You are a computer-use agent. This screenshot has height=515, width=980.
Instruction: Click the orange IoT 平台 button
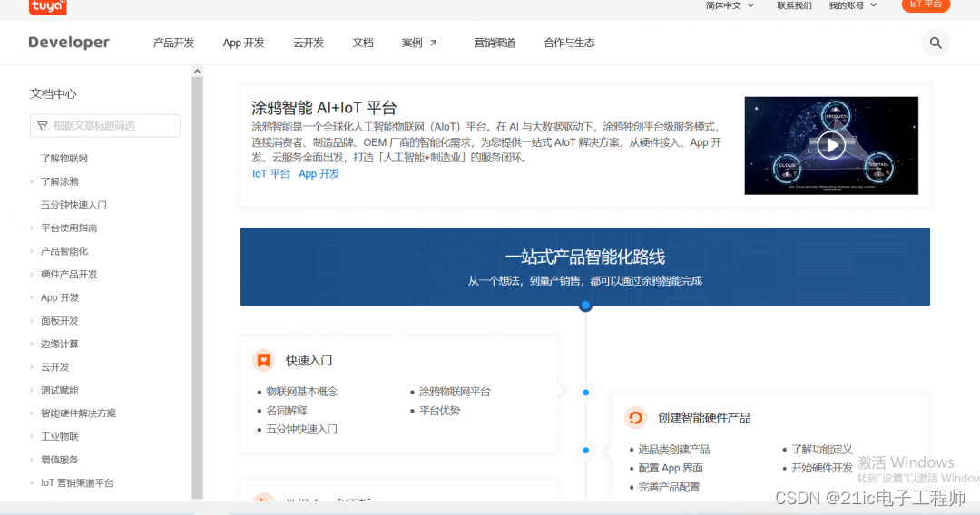pos(926,5)
